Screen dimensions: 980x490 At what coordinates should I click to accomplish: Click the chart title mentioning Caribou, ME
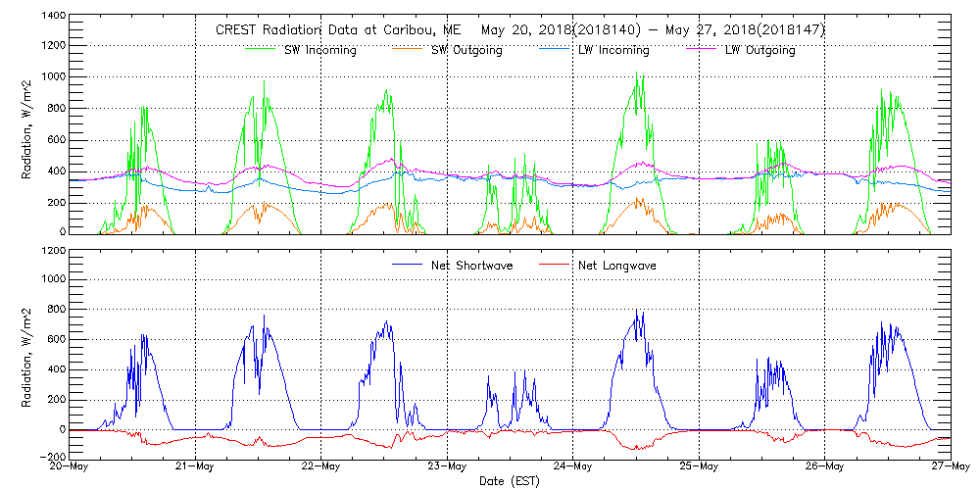[520, 30]
